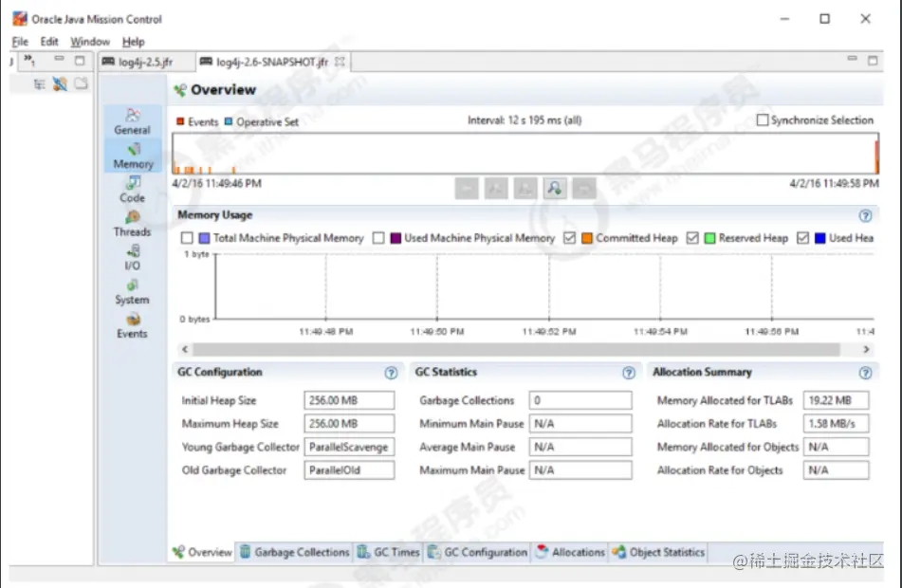Open the bottom GC Configuration tab
This screenshot has height=588, width=902.
point(478,552)
